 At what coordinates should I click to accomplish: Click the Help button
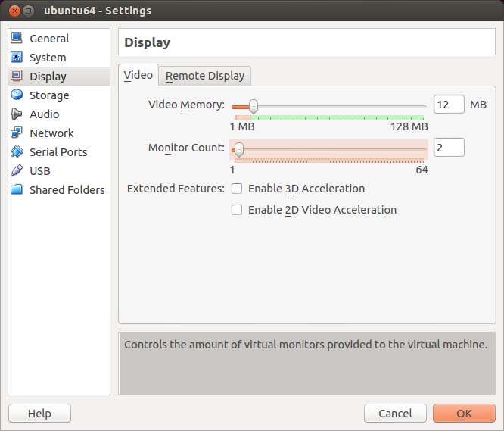point(39,414)
